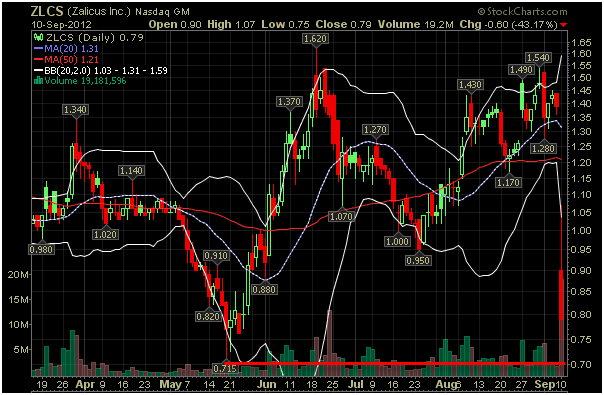Click the 0.70 price axis label
The width and height of the screenshot is (604, 395).
tap(581, 364)
